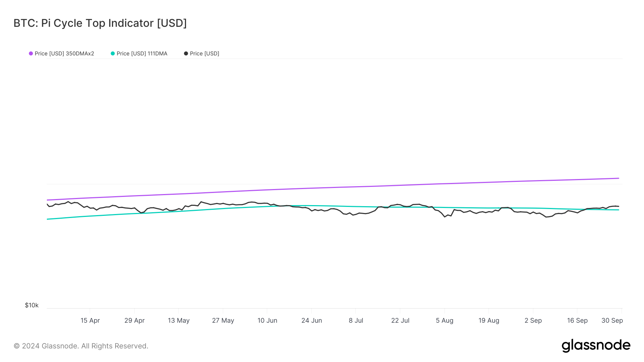Toggle the Price [USD] 111DMA series label
This screenshot has width=644, height=362.
(x=142, y=54)
